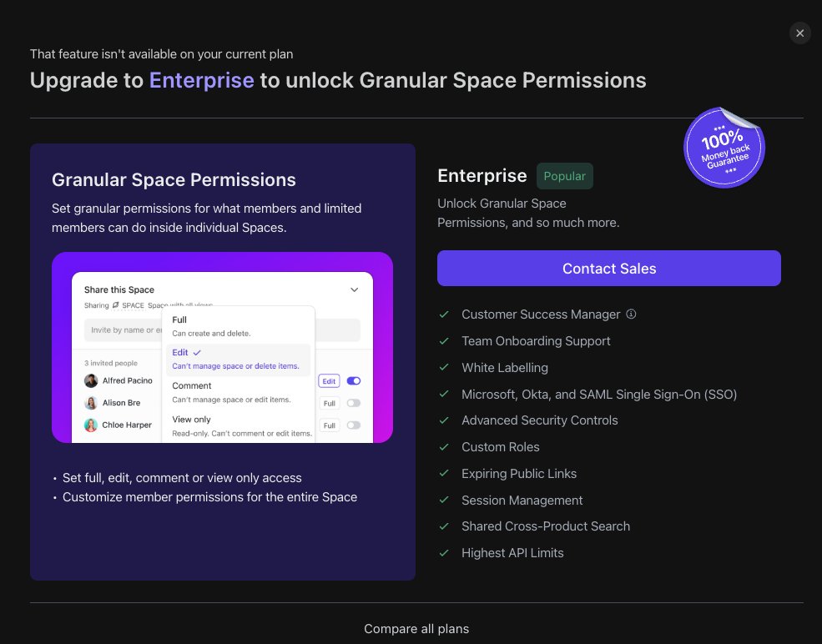The width and height of the screenshot is (822, 644).
Task: Toggle Alison Bre's access switch
Action: point(354,403)
